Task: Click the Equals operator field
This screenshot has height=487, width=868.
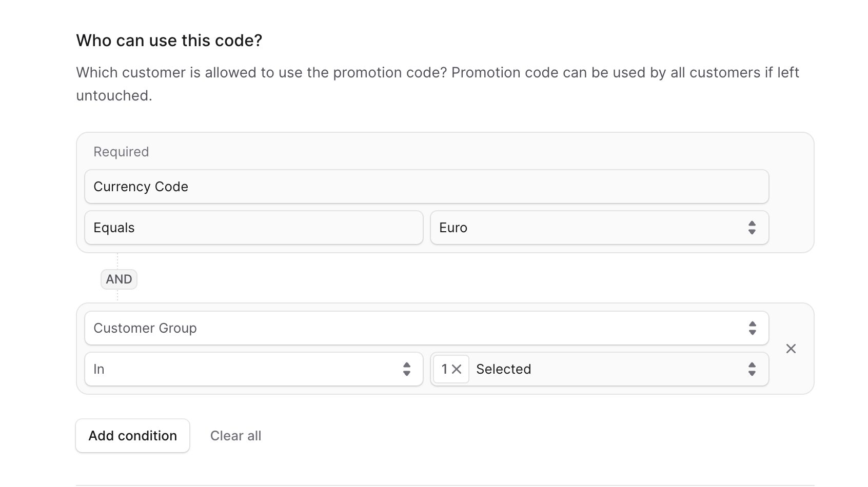Action: 253,228
